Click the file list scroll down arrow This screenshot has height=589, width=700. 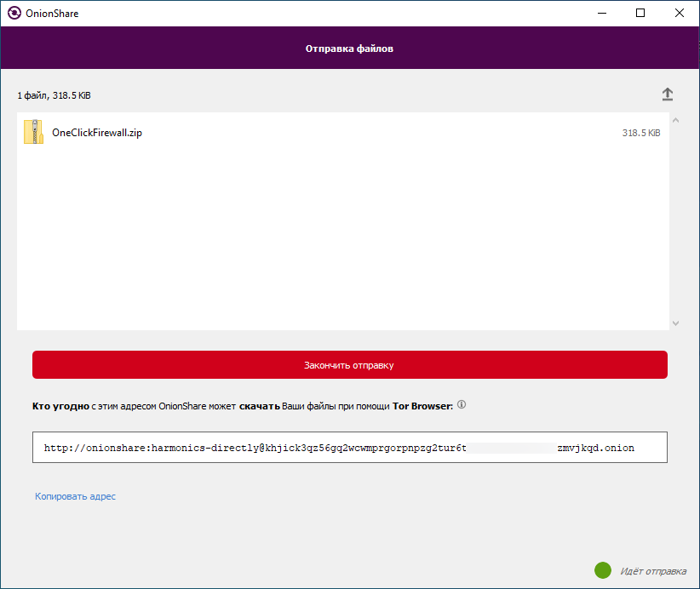[676, 323]
